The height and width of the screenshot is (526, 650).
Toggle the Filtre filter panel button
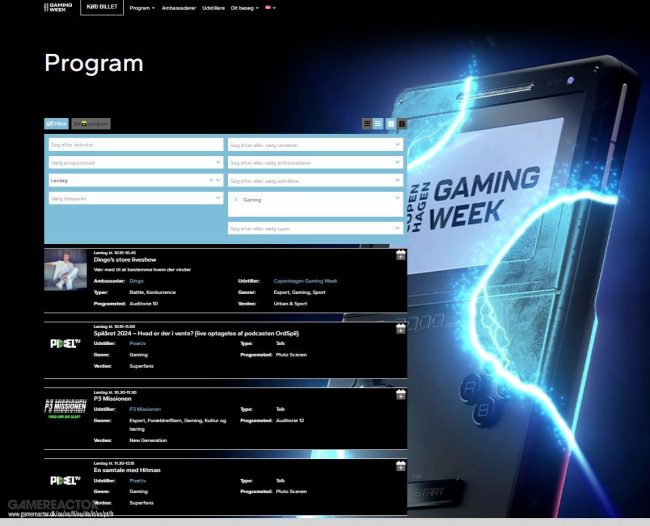pos(56,124)
